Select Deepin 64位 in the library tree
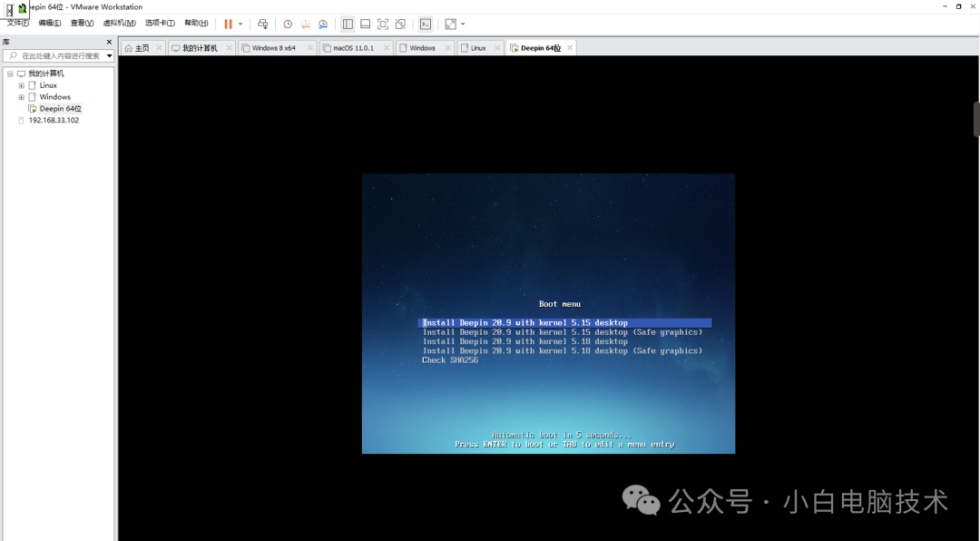This screenshot has width=980, height=541. (x=60, y=108)
